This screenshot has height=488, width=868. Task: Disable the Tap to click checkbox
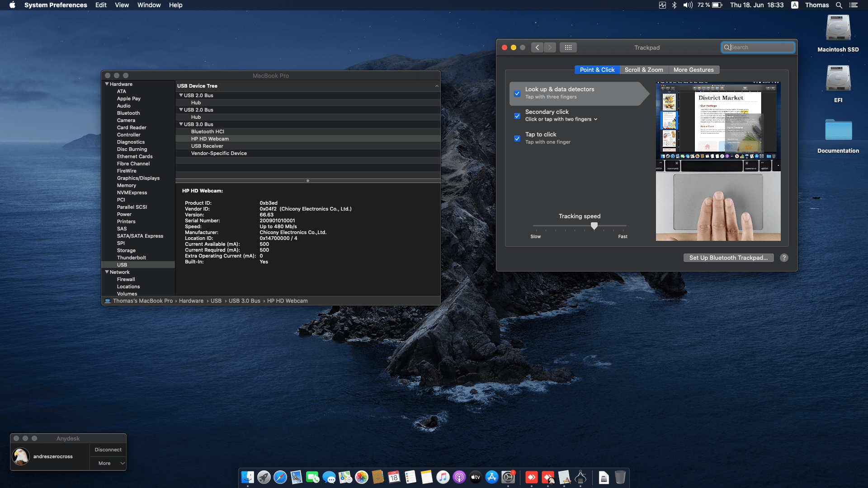pos(517,139)
